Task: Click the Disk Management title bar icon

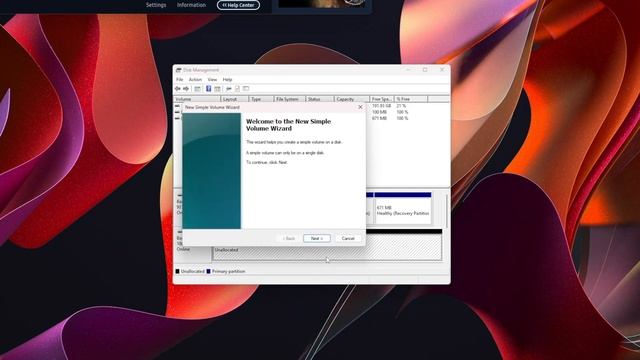Action: [178, 70]
